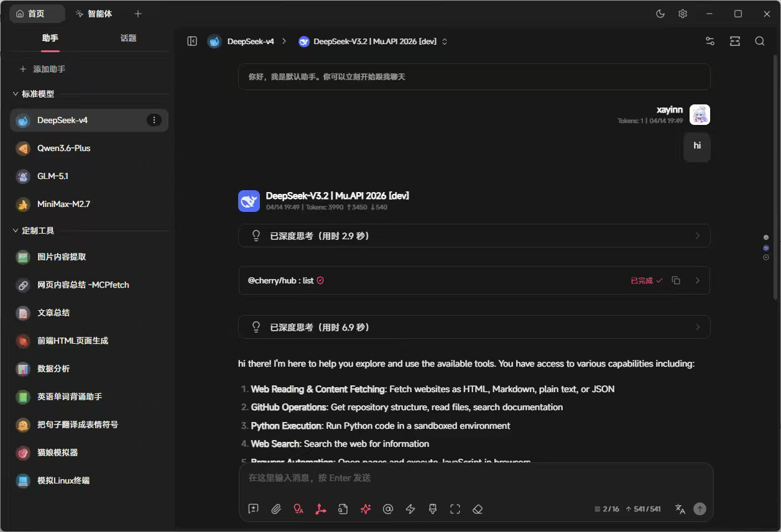Click the paperclip attachment icon

point(276,509)
